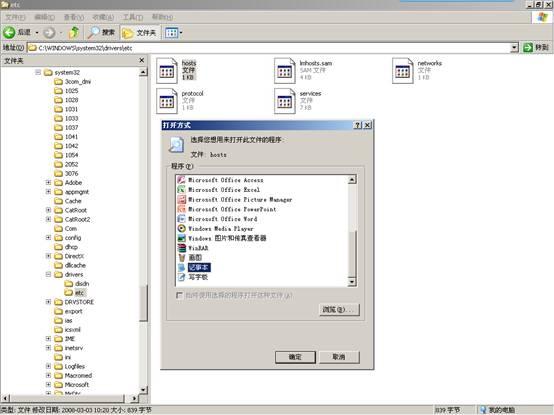554x415 pixels.
Task: Select the services file icon
Action: pyautogui.click(x=285, y=101)
